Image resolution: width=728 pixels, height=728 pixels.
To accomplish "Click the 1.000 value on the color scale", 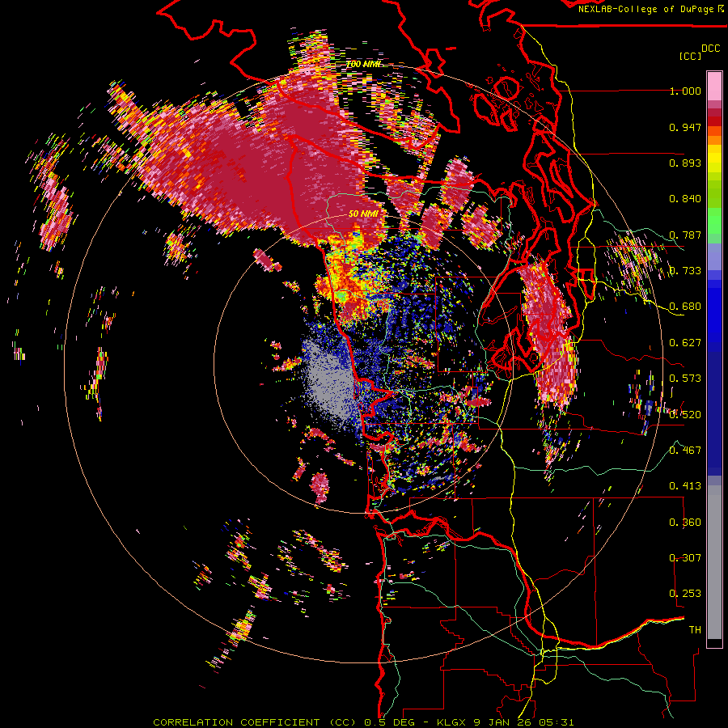I will coord(685,91).
